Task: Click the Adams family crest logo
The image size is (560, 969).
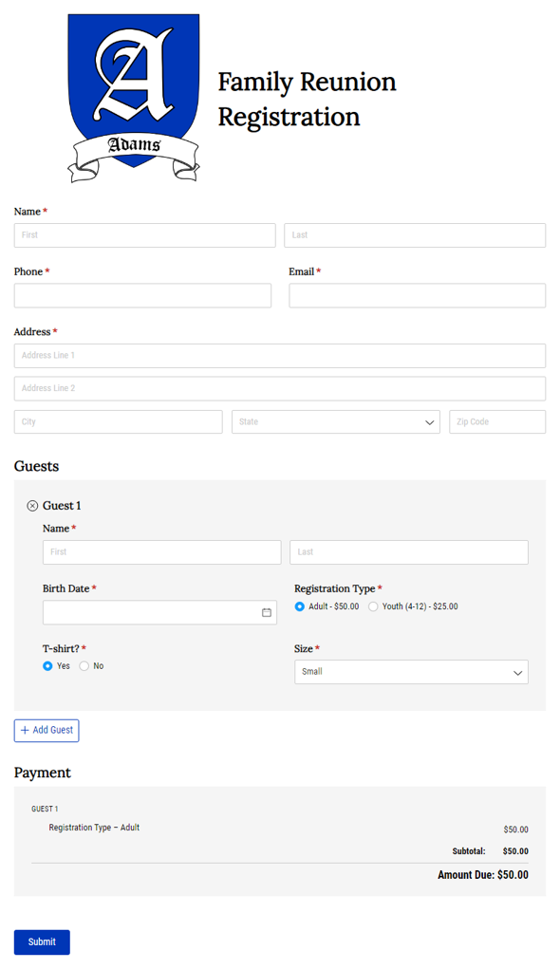Action: tap(134, 99)
